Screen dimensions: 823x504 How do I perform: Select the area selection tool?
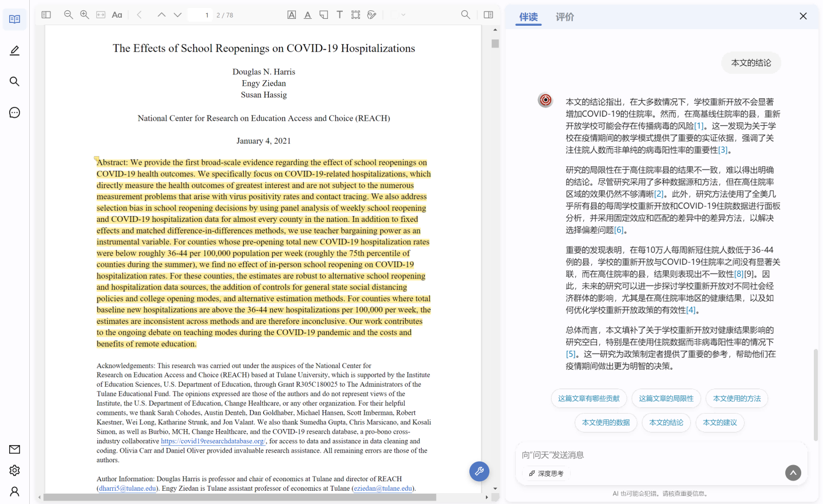pos(356,15)
